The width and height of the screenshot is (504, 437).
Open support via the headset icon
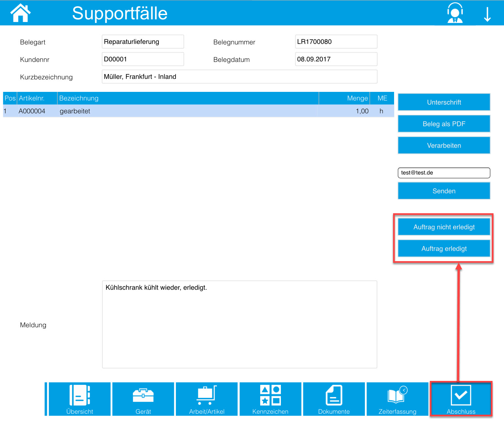pyautogui.click(x=455, y=13)
